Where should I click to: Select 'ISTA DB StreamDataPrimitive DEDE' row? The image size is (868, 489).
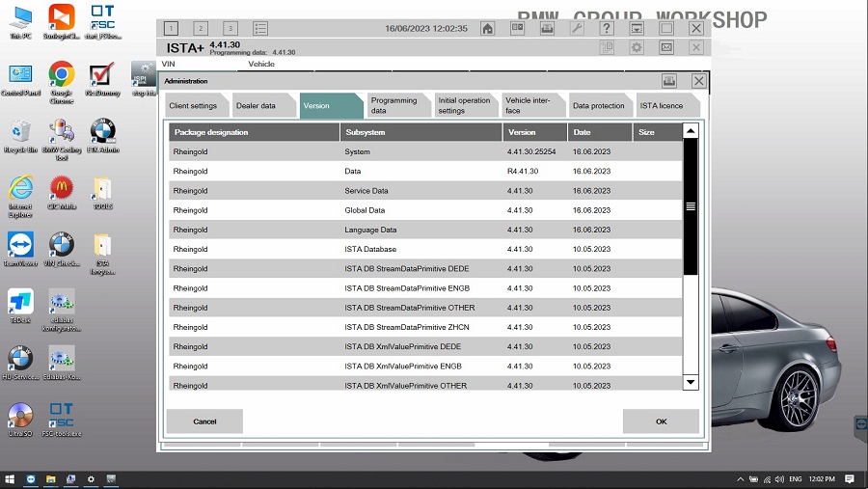[425, 268]
